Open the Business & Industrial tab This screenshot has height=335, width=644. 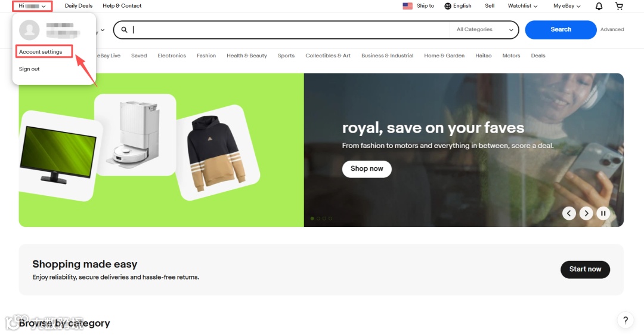tap(388, 56)
